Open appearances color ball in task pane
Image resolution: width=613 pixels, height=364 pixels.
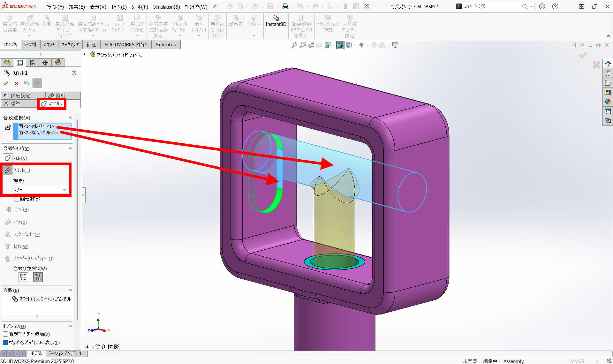[608, 102]
